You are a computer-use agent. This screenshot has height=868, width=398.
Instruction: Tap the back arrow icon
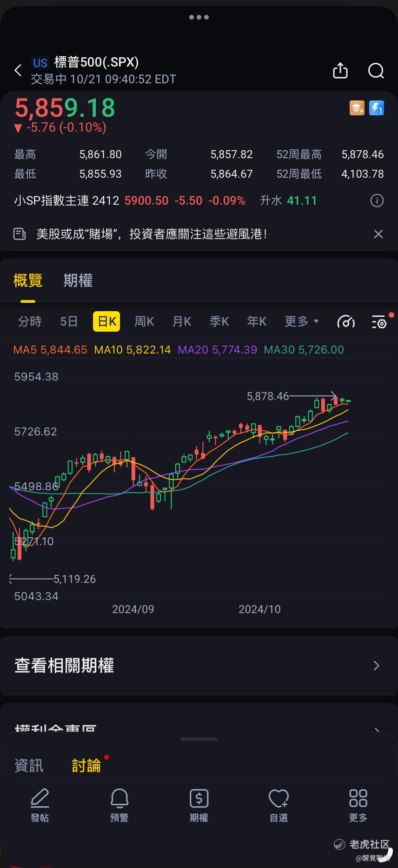pos(18,71)
